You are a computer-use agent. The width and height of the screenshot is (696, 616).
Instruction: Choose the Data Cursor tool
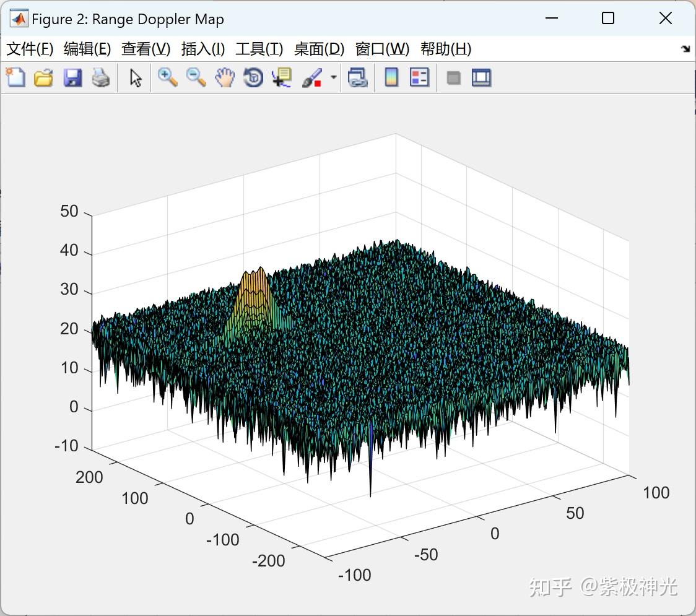(x=281, y=77)
